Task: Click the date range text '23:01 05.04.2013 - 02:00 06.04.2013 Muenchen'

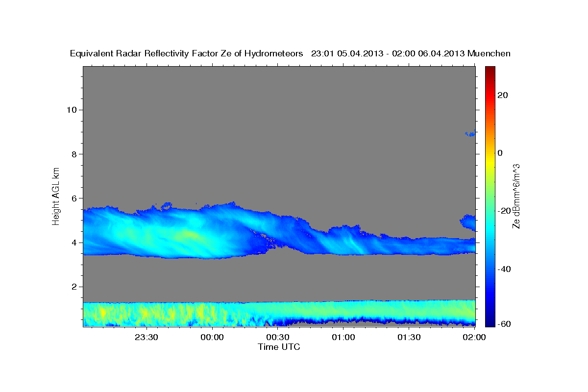Action: (x=411, y=54)
